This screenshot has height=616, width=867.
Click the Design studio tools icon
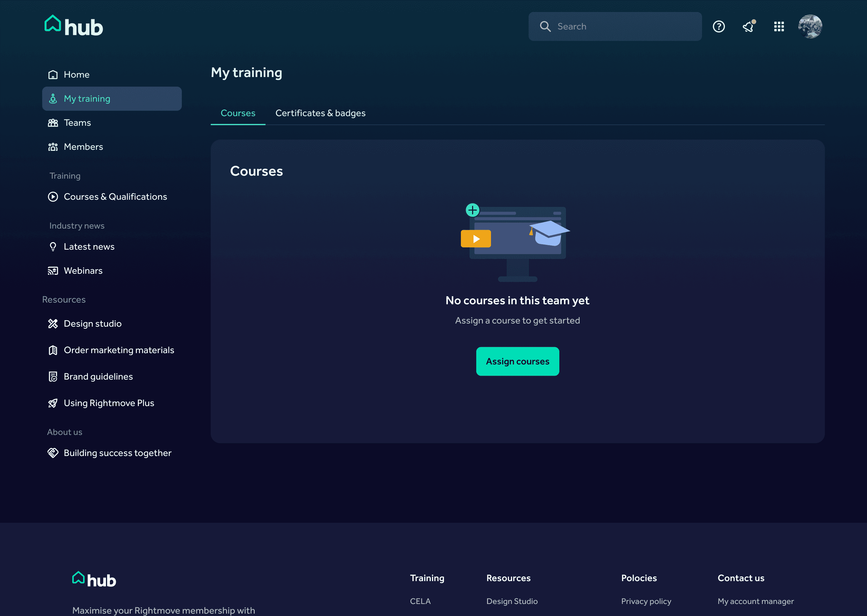53,324
